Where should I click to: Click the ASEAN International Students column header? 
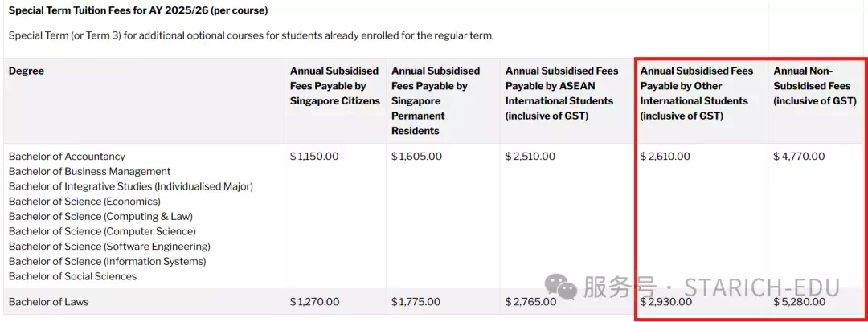click(x=559, y=93)
